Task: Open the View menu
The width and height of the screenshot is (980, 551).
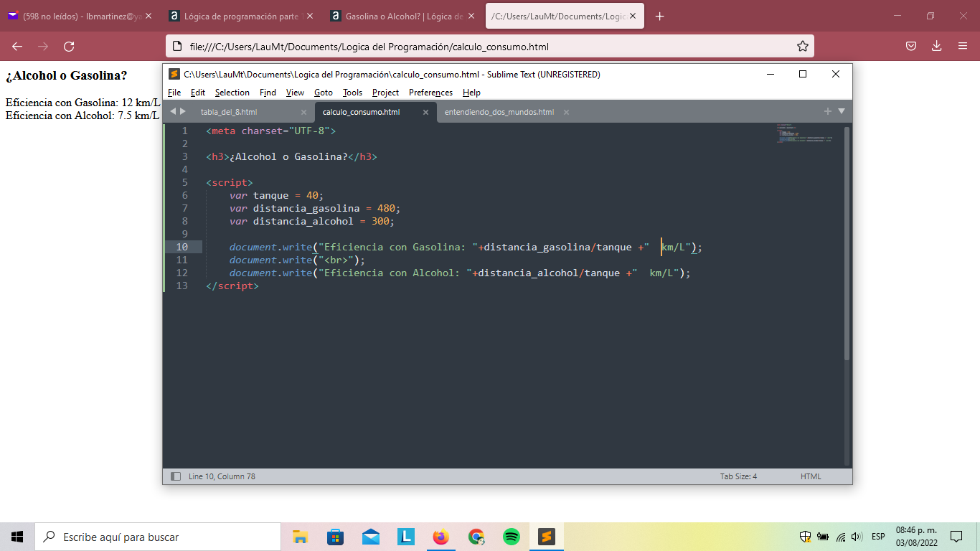Action: coord(295,93)
